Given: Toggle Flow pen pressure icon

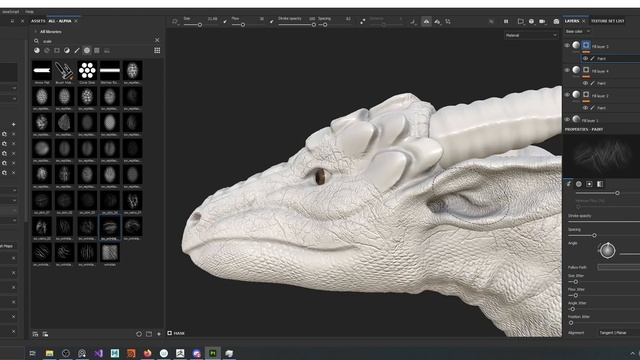Looking at the screenshot, I should pyautogui.click(x=272, y=21).
